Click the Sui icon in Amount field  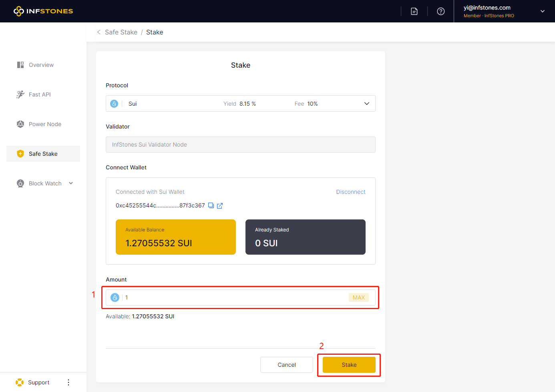pyautogui.click(x=115, y=298)
